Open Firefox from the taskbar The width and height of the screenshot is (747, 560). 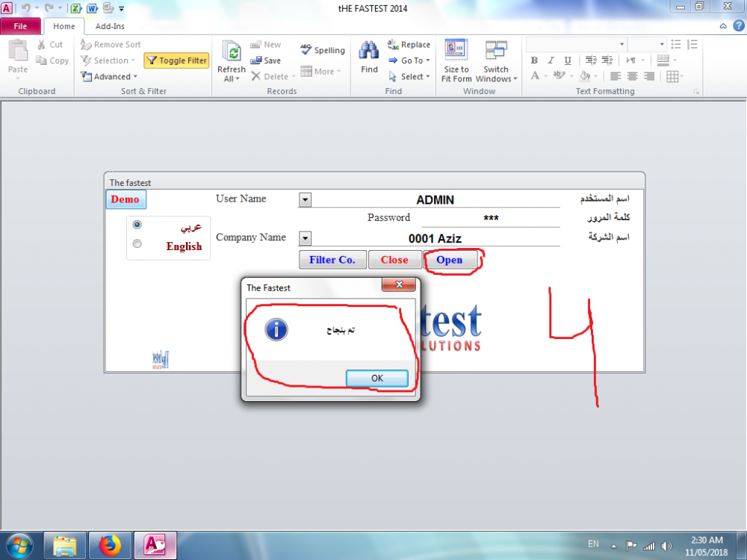click(x=110, y=546)
